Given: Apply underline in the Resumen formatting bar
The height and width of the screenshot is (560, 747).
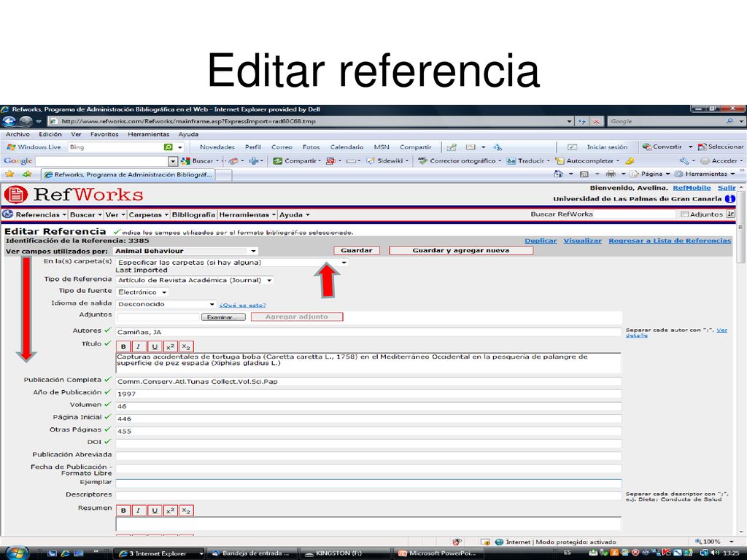Looking at the screenshot, I should click(155, 510).
